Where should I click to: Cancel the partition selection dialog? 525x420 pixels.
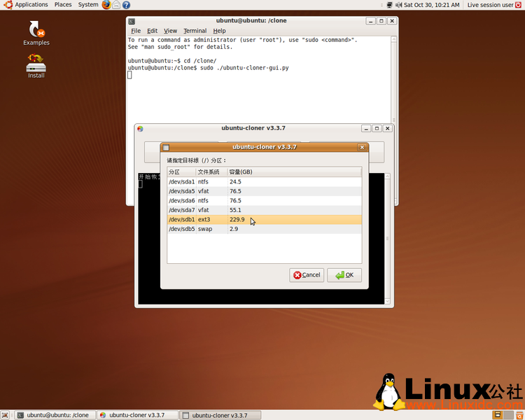307,275
